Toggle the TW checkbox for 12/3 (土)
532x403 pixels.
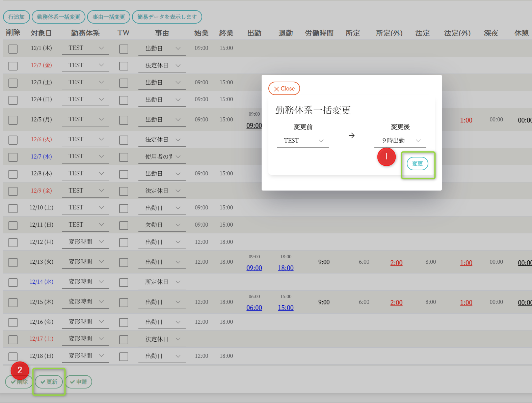pos(124,83)
